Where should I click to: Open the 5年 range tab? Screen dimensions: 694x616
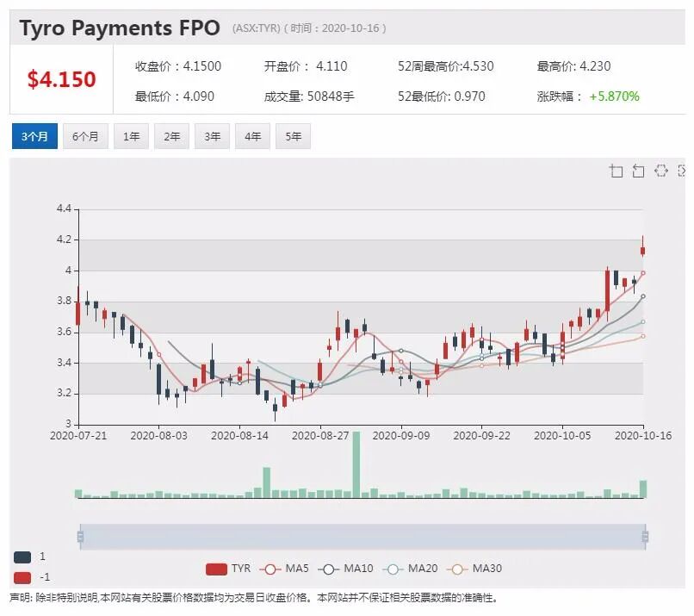pyautogui.click(x=293, y=136)
